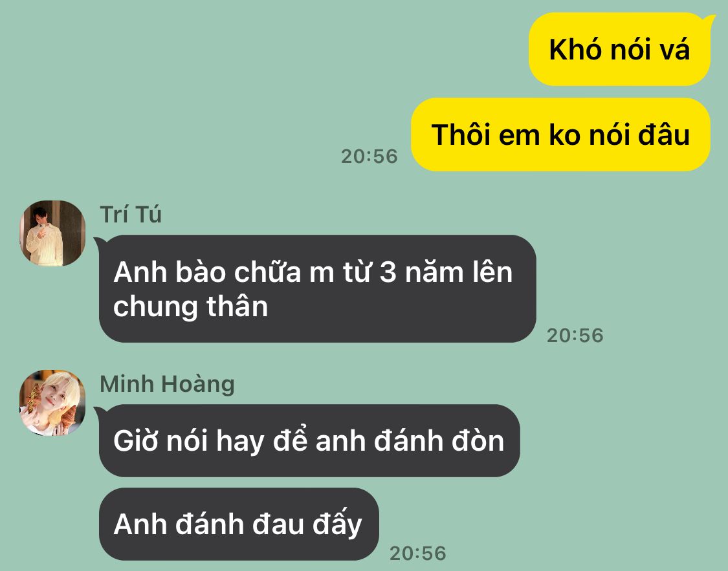Open Trí Tú's profile picture
The image size is (728, 571).
(x=52, y=233)
